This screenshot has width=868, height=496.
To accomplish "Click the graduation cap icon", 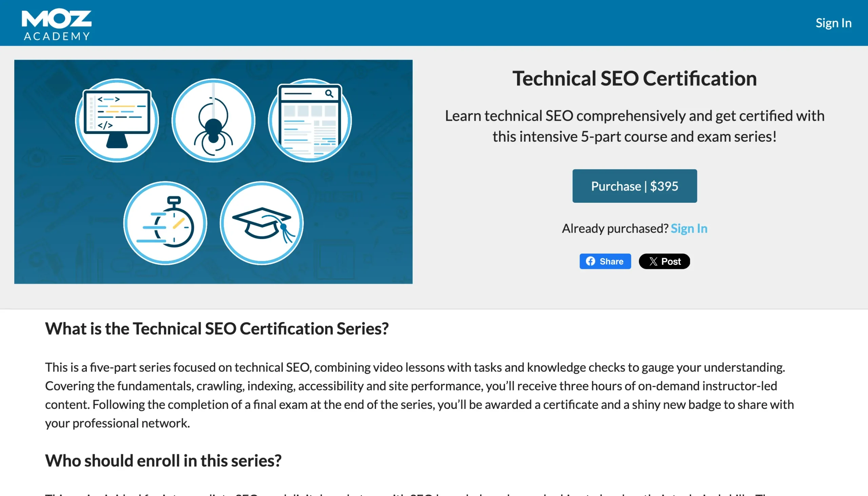I will (x=262, y=223).
